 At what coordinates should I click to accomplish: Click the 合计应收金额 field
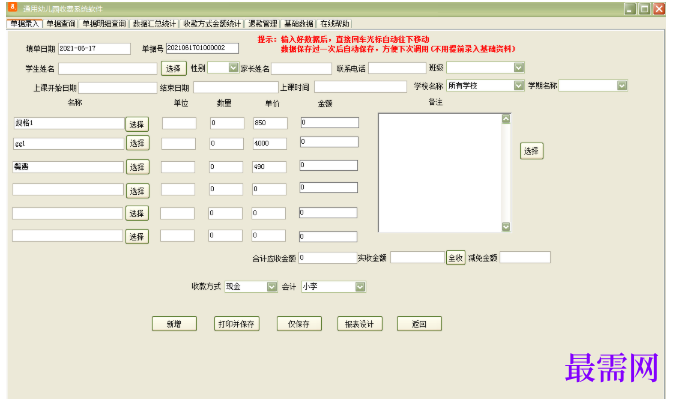tap(328, 258)
